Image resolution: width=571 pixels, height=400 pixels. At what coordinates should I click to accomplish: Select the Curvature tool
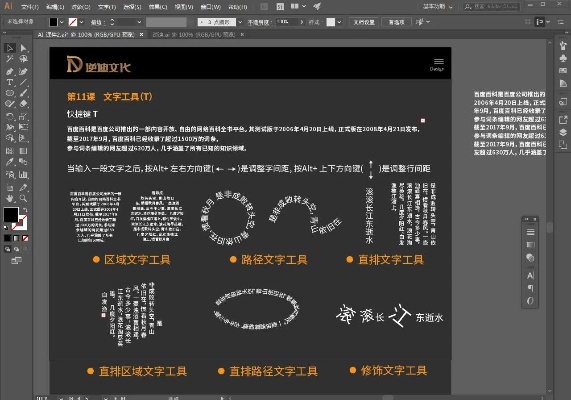pos(23,71)
